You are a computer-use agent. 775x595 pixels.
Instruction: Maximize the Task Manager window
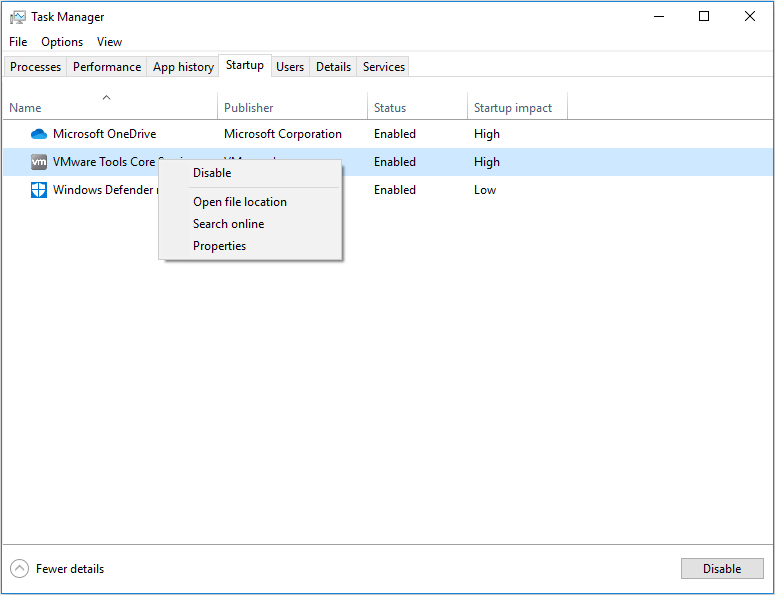tap(704, 16)
